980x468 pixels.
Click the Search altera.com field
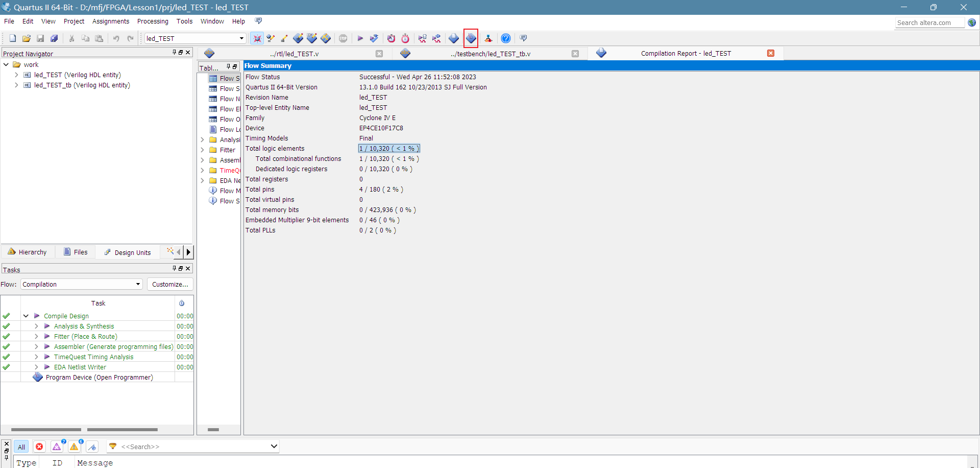pos(929,22)
